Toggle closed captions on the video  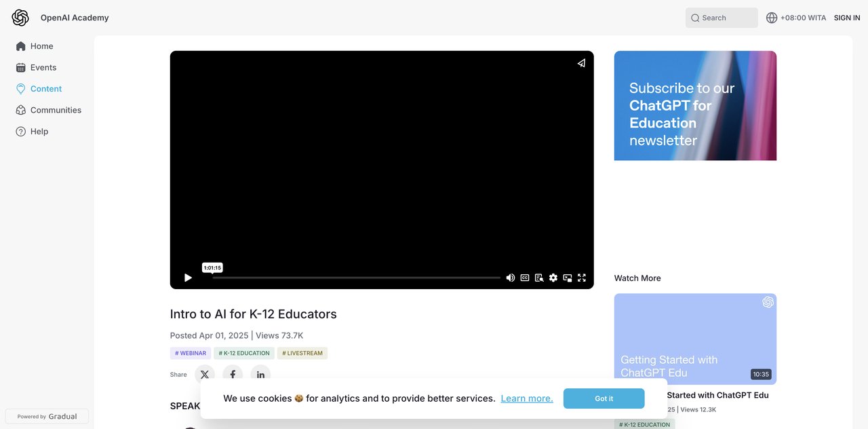525,278
